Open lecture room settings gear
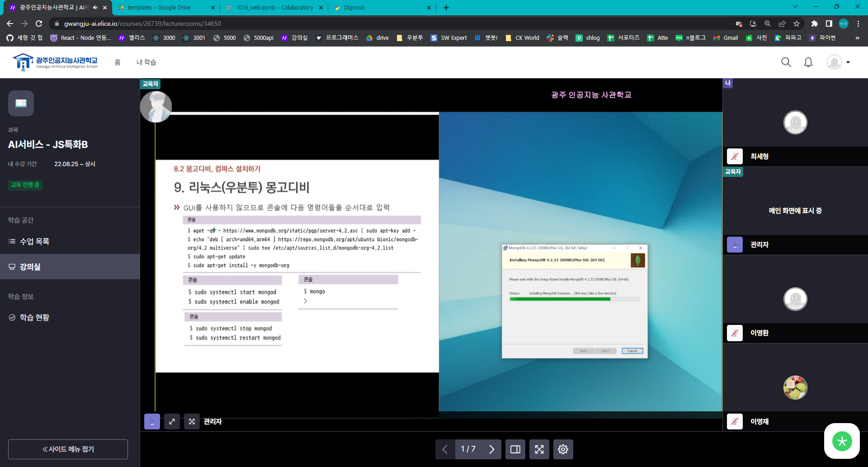The width and height of the screenshot is (868, 467). (x=563, y=449)
